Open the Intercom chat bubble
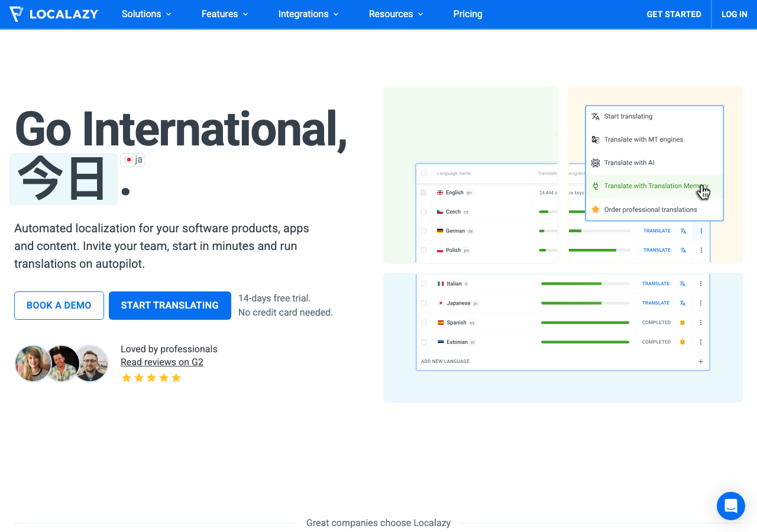The height and width of the screenshot is (532, 757). coord(731,506)
